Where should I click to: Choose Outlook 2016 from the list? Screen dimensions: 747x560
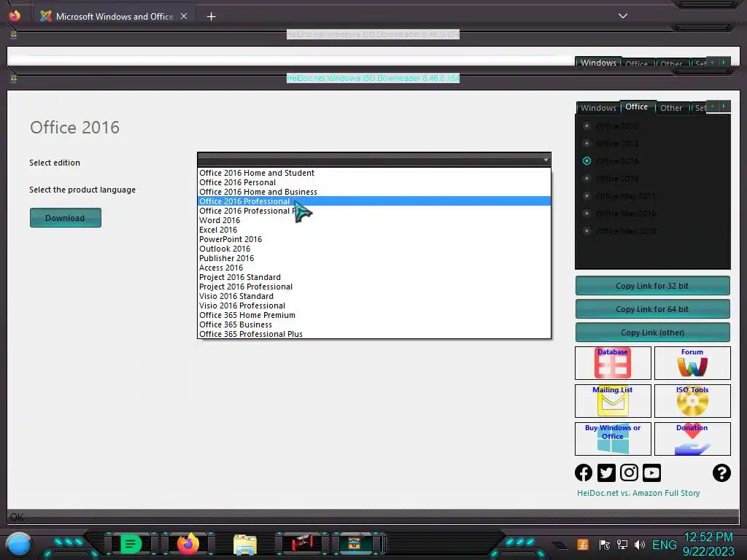click(374, 249)
